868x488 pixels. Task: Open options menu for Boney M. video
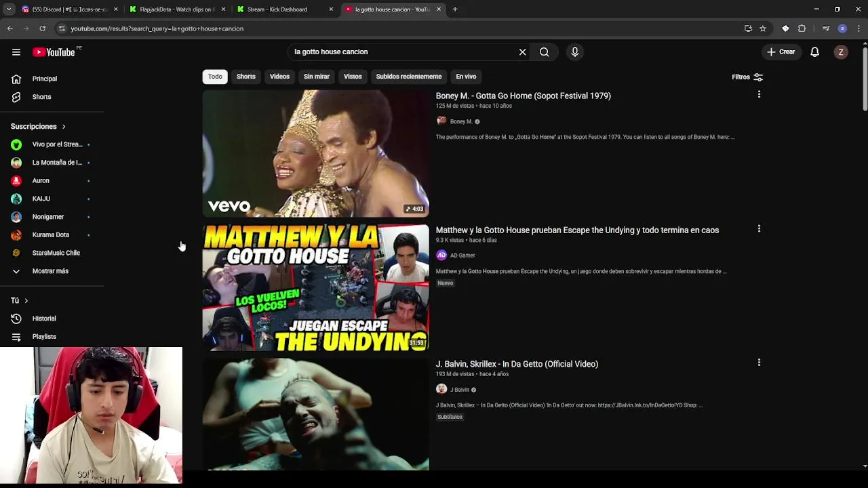(759, 95)
